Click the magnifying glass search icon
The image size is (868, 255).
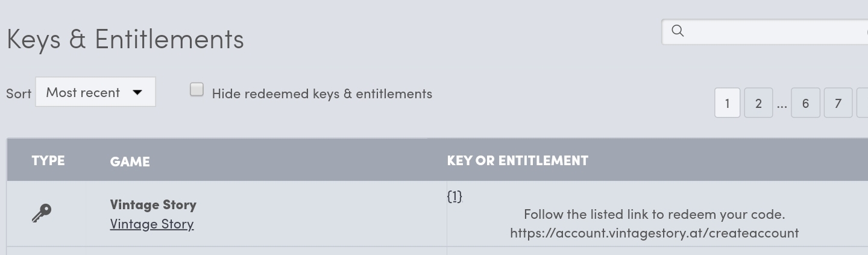click(x=678, y=31)
